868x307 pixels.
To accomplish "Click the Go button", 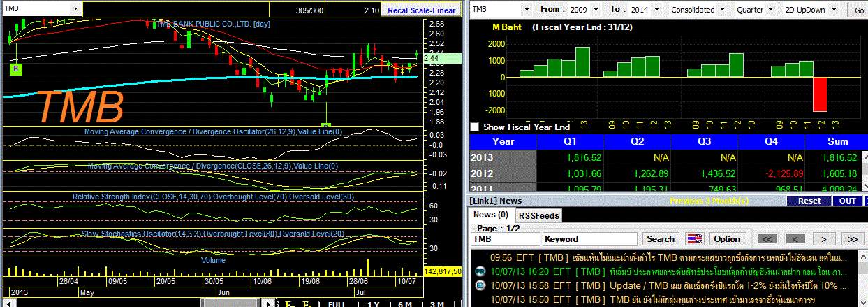I will (858, 10).
